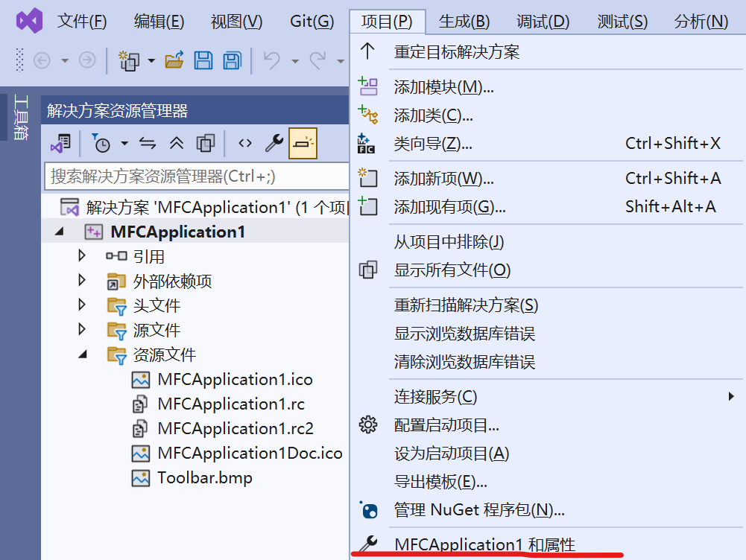Open the Git menu
This screenshot has width=746, height=560.
312,21
